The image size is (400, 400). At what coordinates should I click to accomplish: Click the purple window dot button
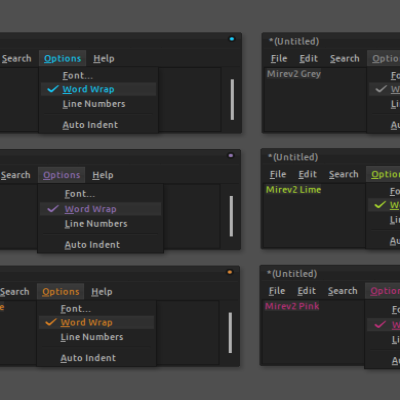coord(231,155)
